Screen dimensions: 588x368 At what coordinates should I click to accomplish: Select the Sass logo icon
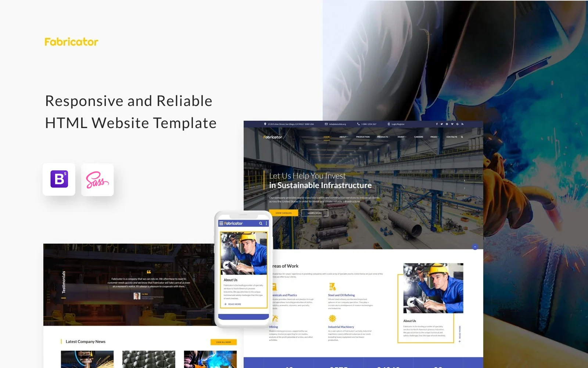[x=97, y=180]
